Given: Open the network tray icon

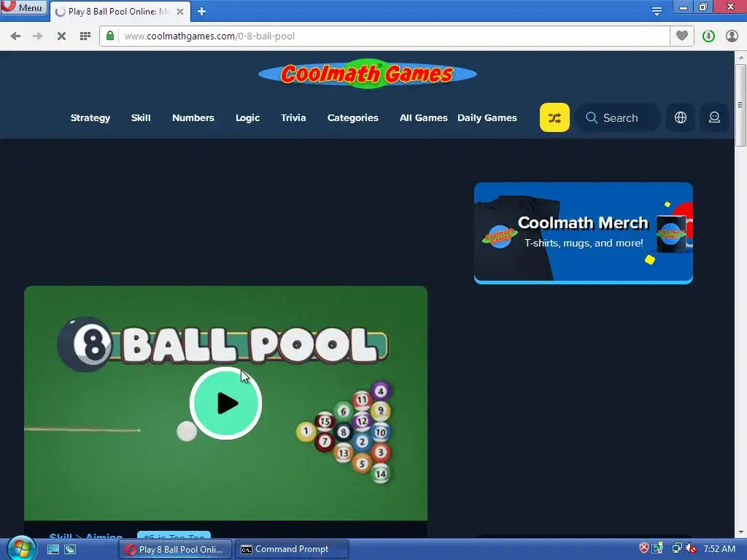Looking at the screenshot, I should tap(676, 548).
